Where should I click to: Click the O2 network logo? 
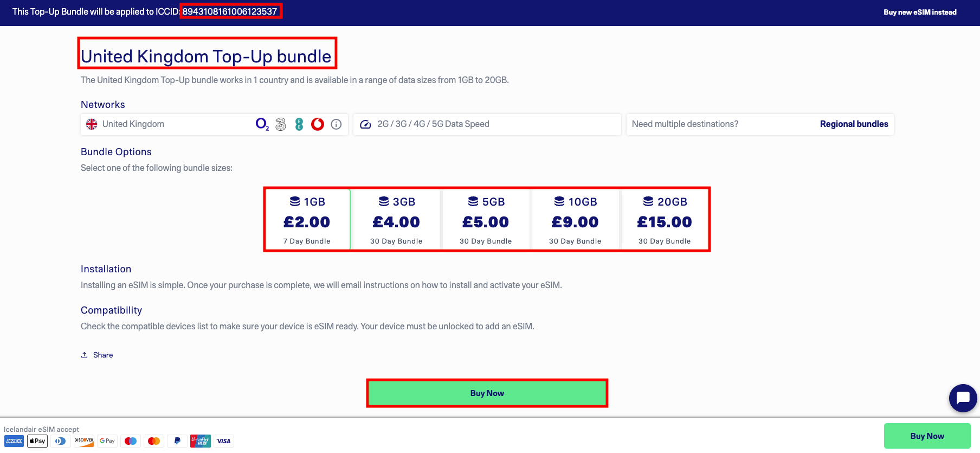(262, 124)
